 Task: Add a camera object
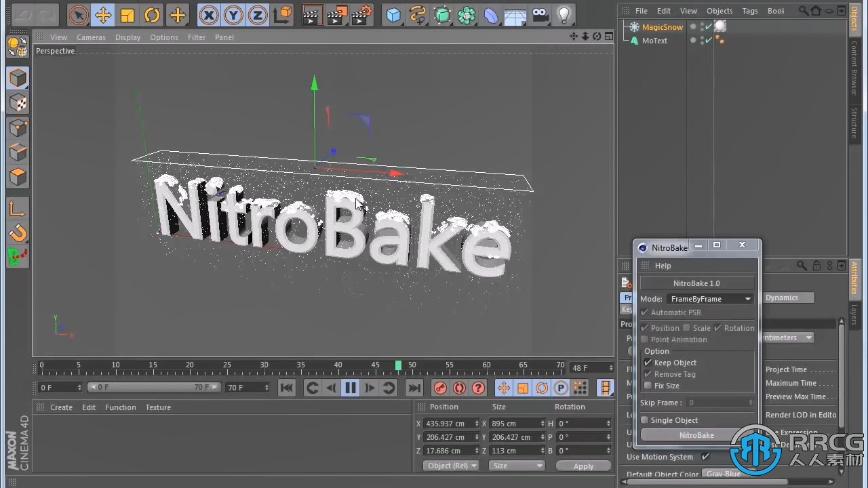click(x=540, y=14)
